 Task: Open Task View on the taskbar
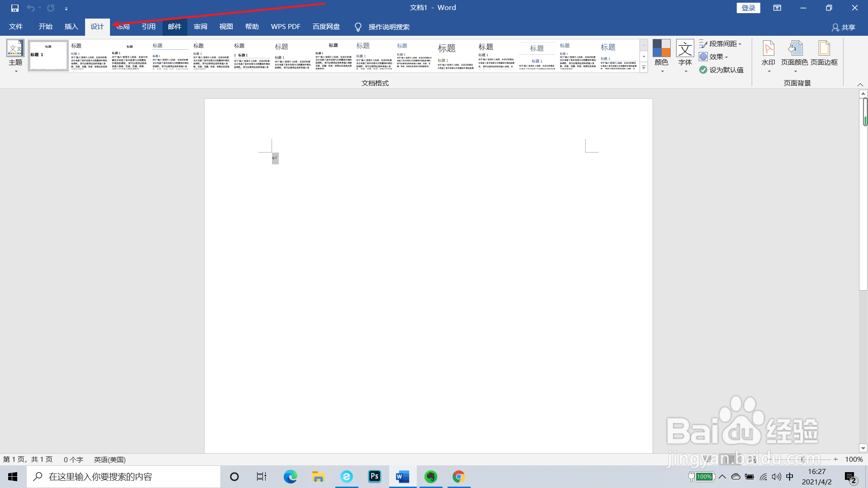262,477
